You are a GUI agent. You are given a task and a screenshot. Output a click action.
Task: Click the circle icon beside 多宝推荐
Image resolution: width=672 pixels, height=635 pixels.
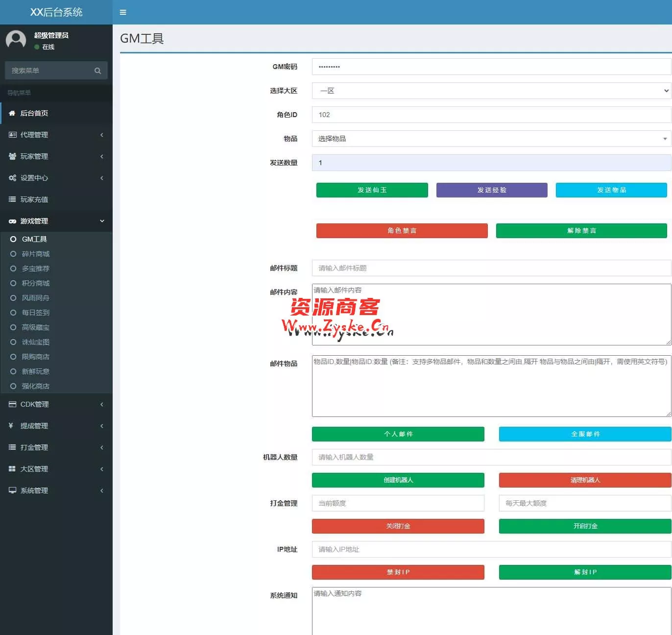point(13,269)
